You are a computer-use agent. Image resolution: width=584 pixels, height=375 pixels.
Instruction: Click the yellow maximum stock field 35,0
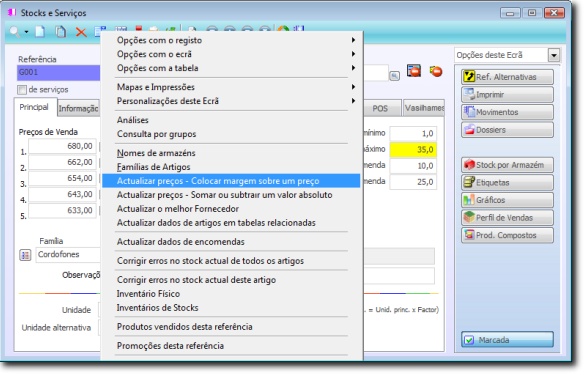tap(413, 150)
